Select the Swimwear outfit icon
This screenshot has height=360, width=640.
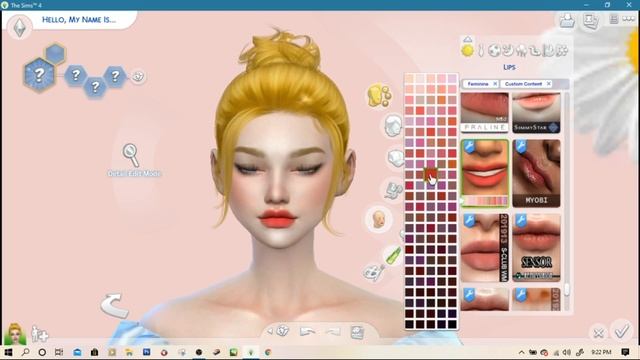click(x=535, y=51)
